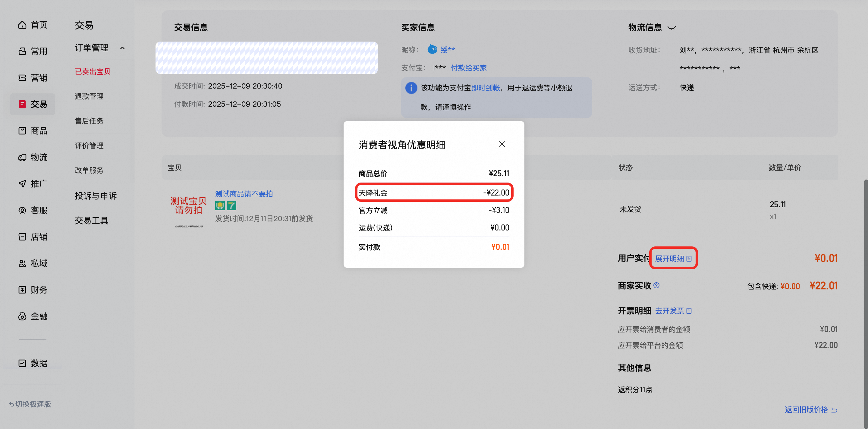The image size is (868, 429).
Task: Click the blue buyer avatar icon
Action: coord(432,49)
